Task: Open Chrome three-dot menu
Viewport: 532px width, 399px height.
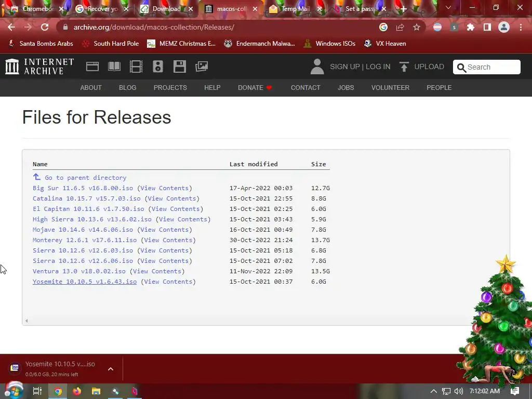Action: (x=521, y=27)
